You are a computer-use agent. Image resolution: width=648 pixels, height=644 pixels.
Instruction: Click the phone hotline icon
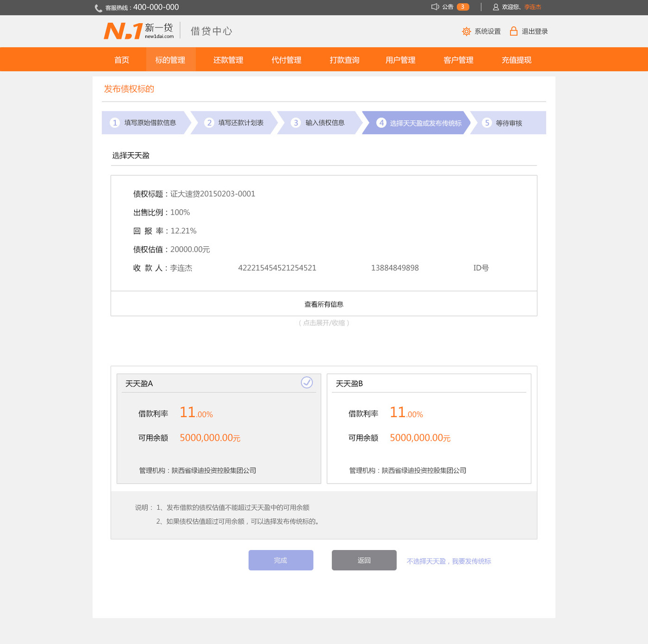click(x=99, y=8)
